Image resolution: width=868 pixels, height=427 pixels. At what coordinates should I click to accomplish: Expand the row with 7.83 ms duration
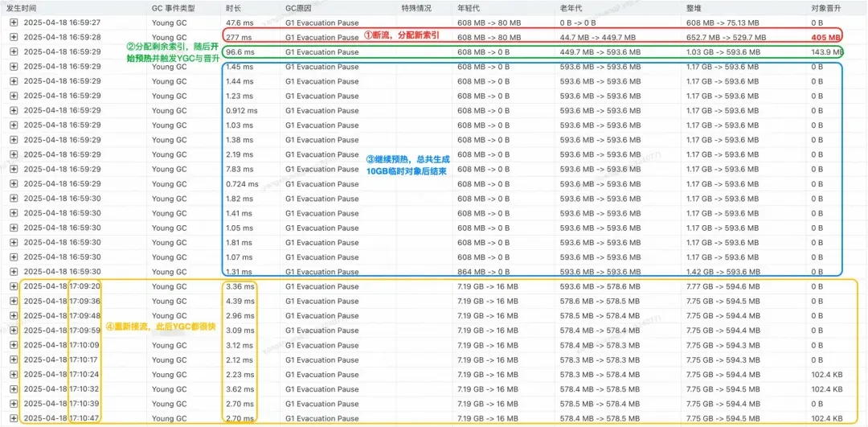(x=14, y=170)
